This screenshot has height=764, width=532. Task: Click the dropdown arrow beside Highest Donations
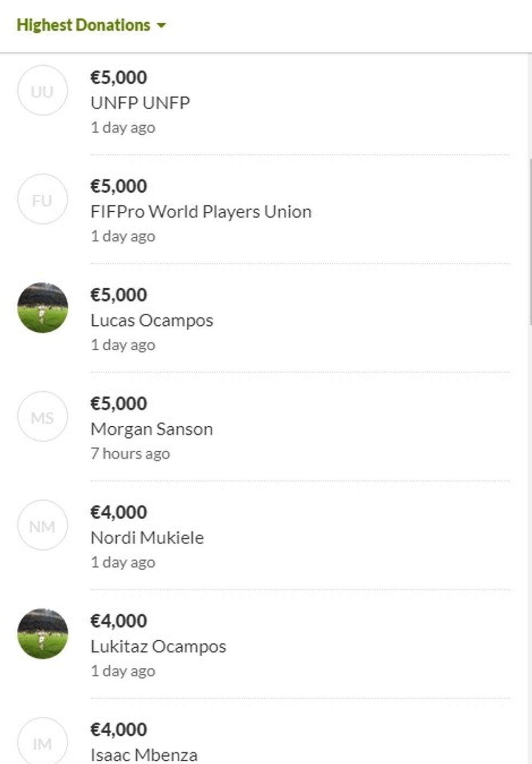161,25
